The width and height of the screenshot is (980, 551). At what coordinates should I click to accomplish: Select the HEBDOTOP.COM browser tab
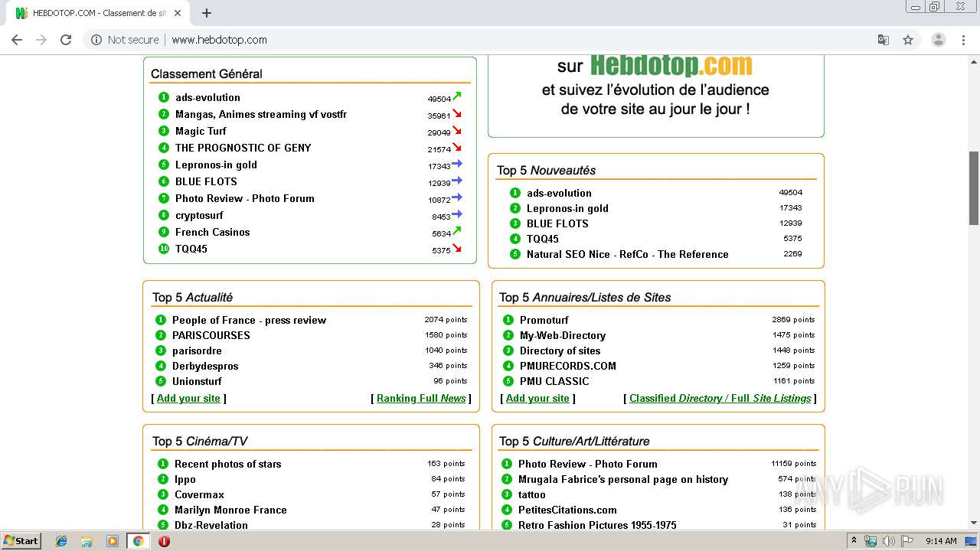[100, 13]
